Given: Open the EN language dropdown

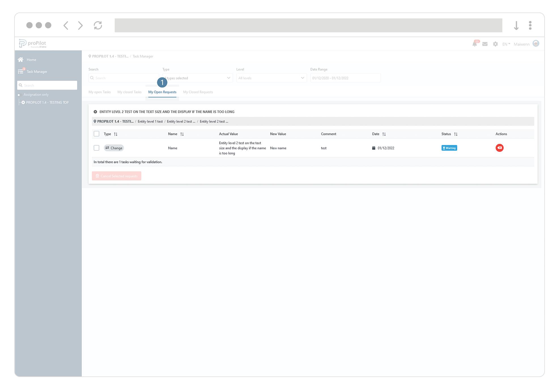Looking at the screenshot, I should [x=506, y=44].
